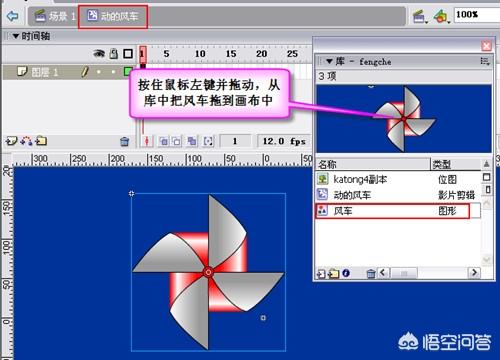Screen dimensions: 500x360
Task: Click the narrow library view button
Action: pyautogui.click(x=487, y=189)
